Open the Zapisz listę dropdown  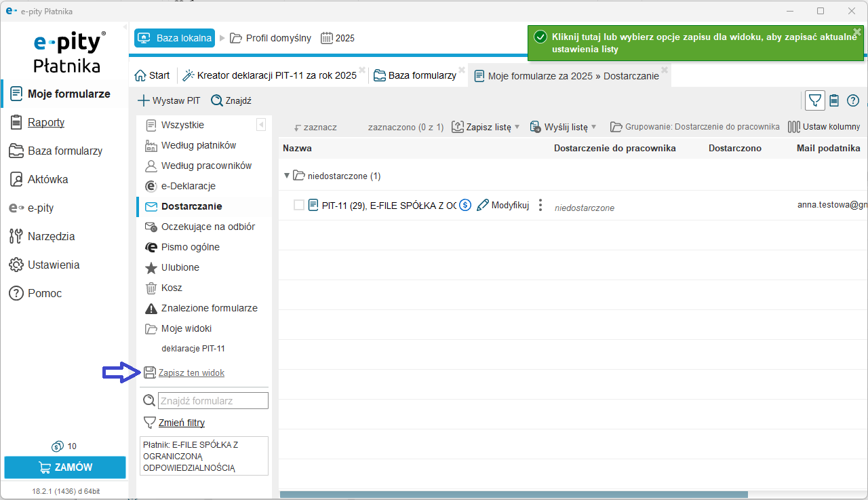(517, 127)
